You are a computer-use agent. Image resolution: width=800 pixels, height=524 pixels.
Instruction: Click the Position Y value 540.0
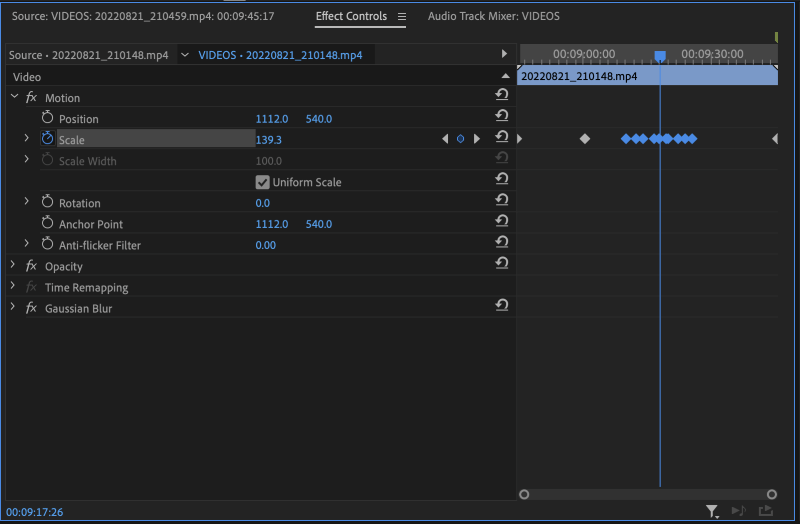tap(318, 119)
